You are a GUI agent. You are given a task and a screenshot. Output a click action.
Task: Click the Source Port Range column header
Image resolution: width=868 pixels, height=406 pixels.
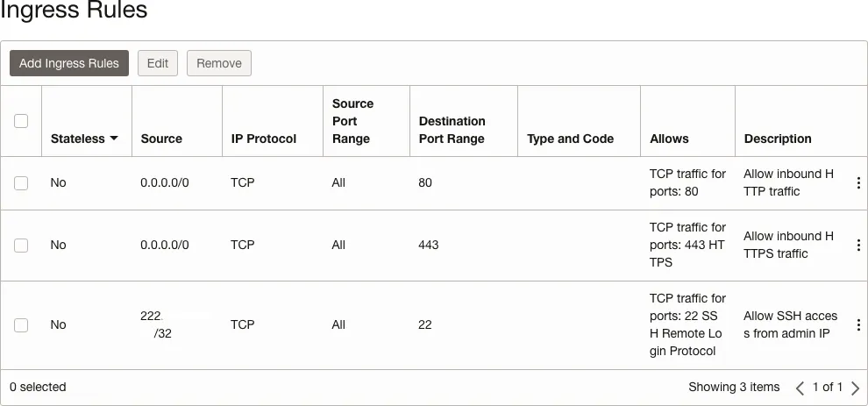[x=352, y=121]
